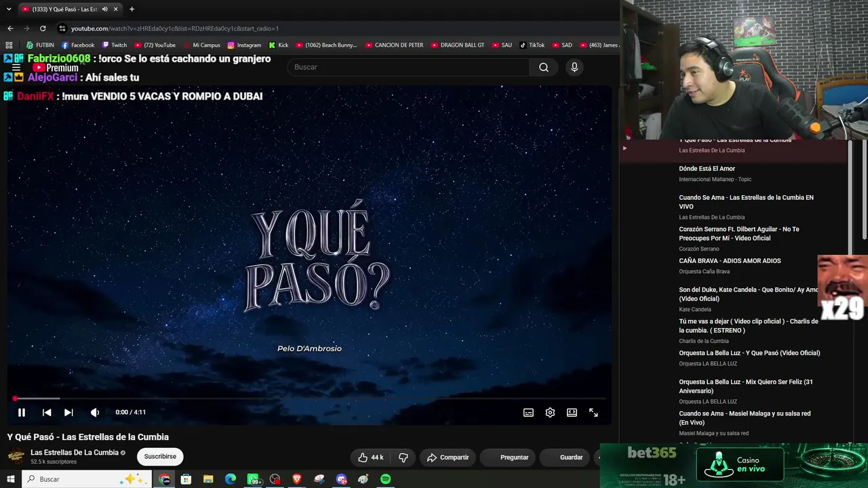Screen dimensions: 868x488
Task: Dislike the video
Action: (x=403, y=457)
